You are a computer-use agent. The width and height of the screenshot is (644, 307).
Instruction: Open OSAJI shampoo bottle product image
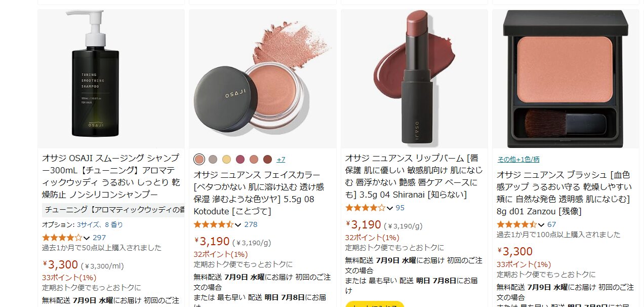click(111, 79)
